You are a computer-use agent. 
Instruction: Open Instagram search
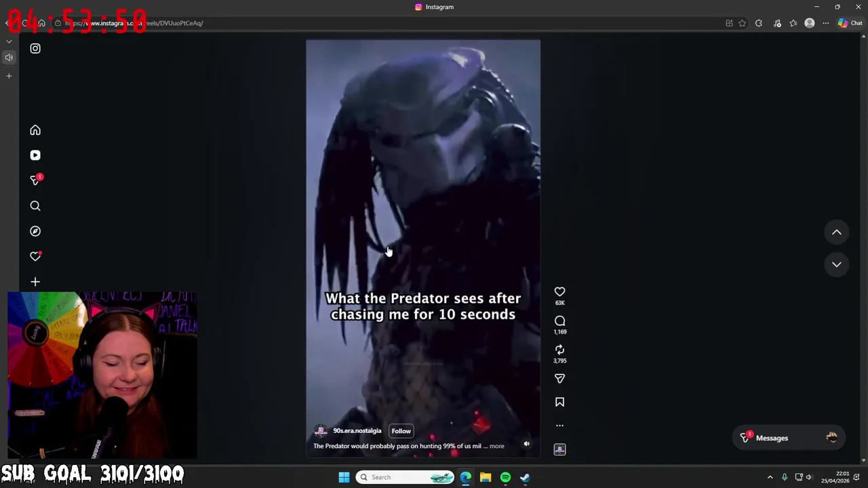(x=35, y=206)
